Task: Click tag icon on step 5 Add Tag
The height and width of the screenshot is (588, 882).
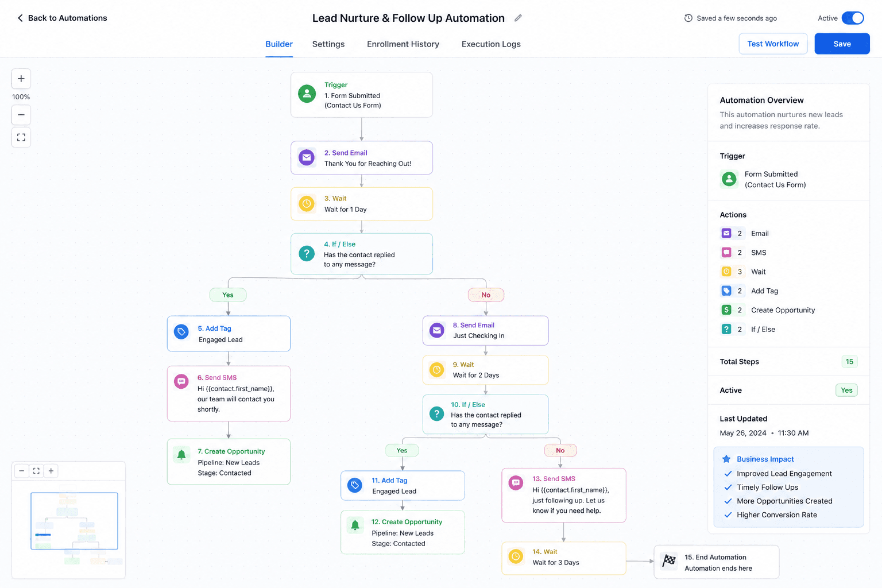Action: (181, 332)
